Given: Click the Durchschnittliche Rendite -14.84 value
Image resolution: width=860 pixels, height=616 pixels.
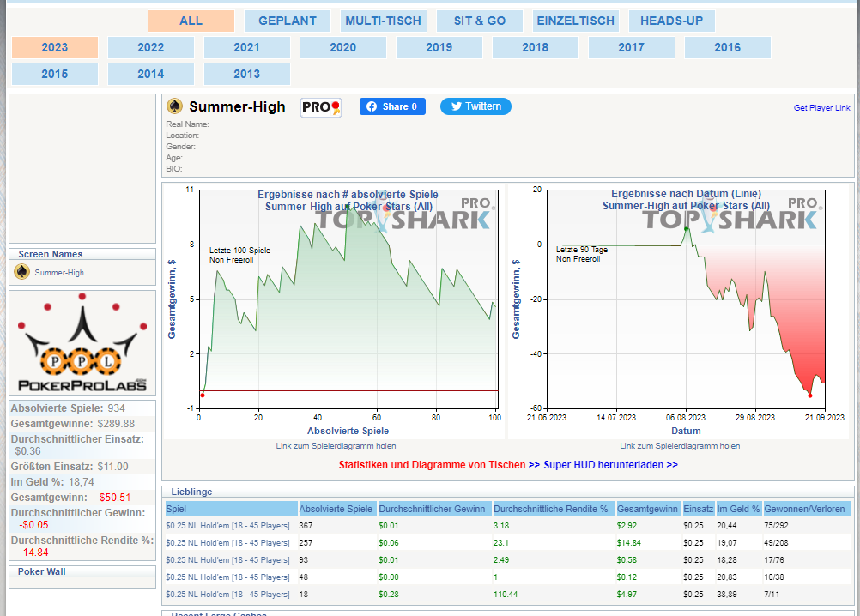Looking at the screenshot, I should [34, 553].
